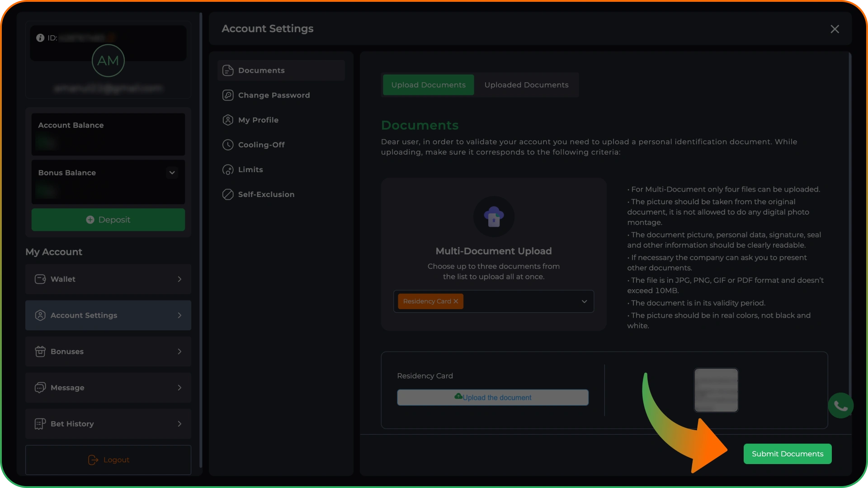Expand the Bet History chevron
This screenshot has height=488, width=868.
click(x=179, y=424)
